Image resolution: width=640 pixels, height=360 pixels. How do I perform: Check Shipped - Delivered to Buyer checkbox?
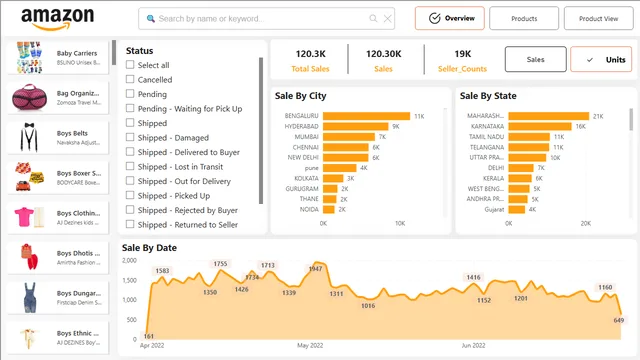[130, 151]
